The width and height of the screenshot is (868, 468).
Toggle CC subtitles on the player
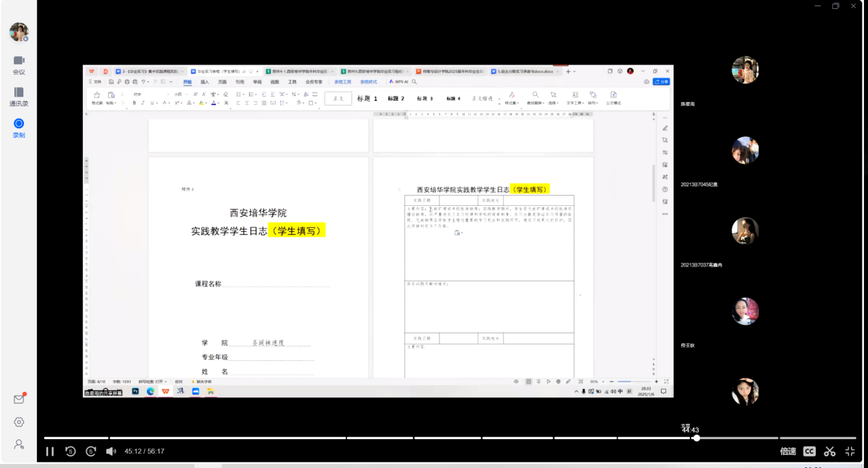pos(810,452)
